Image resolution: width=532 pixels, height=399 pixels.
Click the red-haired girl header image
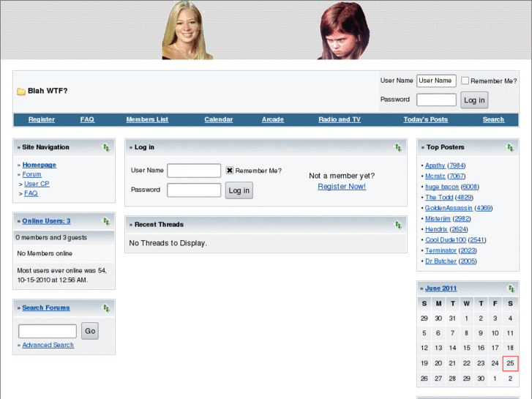(x=344, y=30)
